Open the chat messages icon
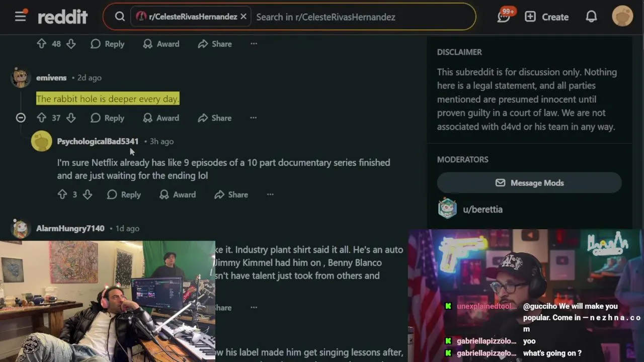This screenshot has width=644, height=362. click(504, 17)
